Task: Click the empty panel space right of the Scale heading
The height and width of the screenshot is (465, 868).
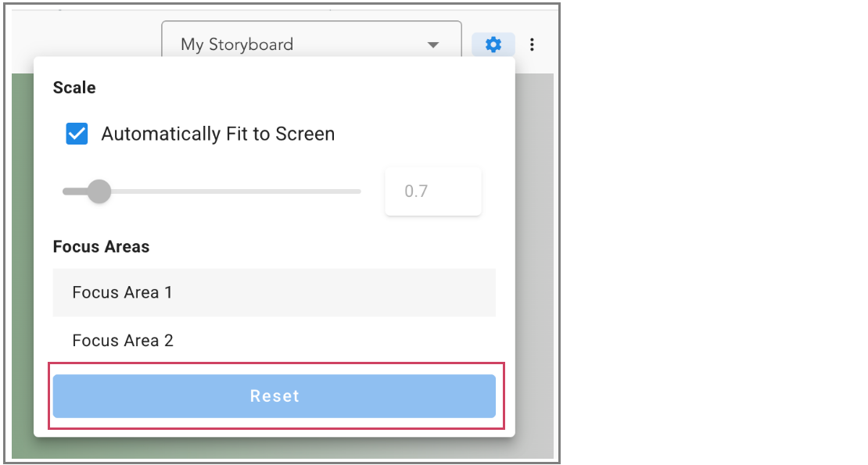Action: 313,88
